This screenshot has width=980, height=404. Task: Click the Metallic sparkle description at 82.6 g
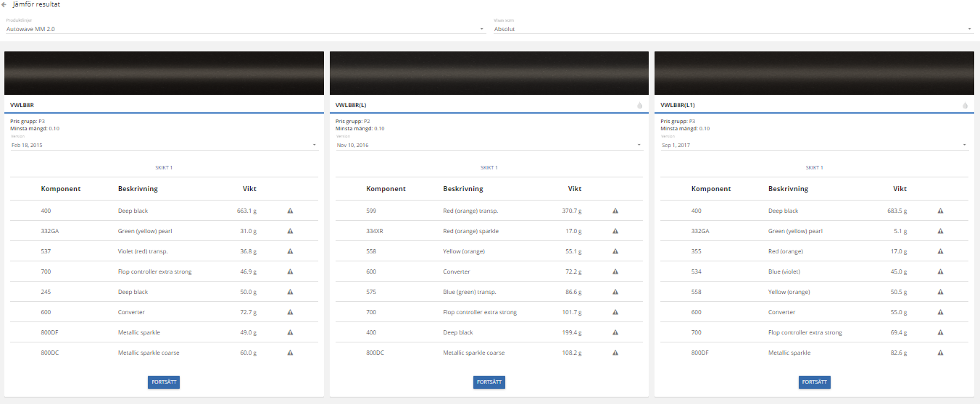click(789, 353)
